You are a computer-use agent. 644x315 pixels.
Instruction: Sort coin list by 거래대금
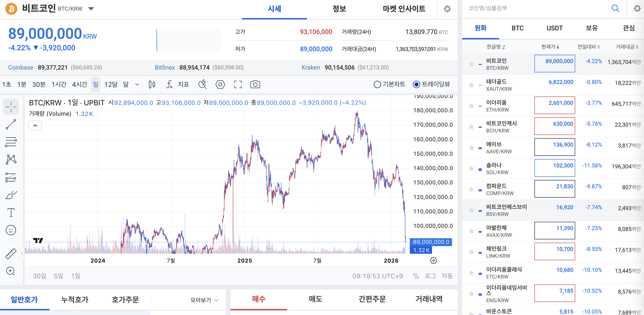(627, 47)
